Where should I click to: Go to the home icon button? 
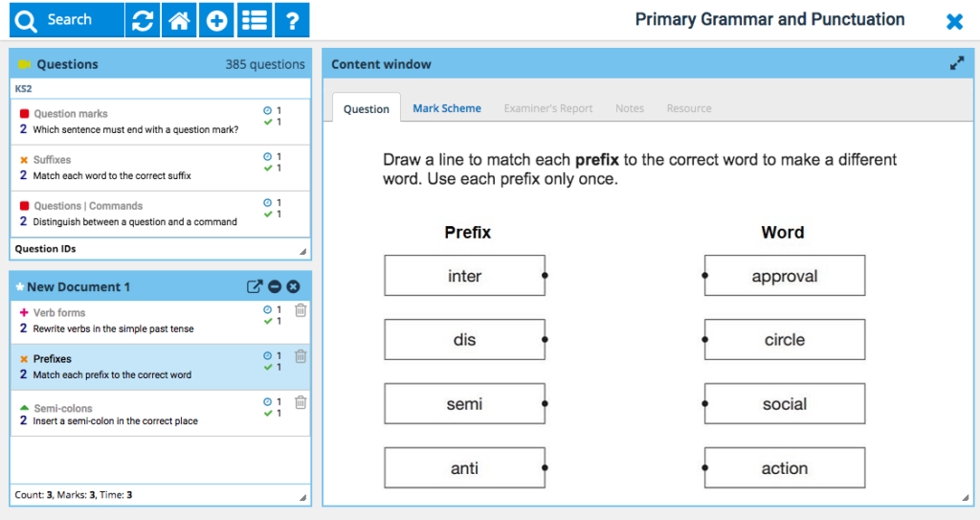pos(179,20)
